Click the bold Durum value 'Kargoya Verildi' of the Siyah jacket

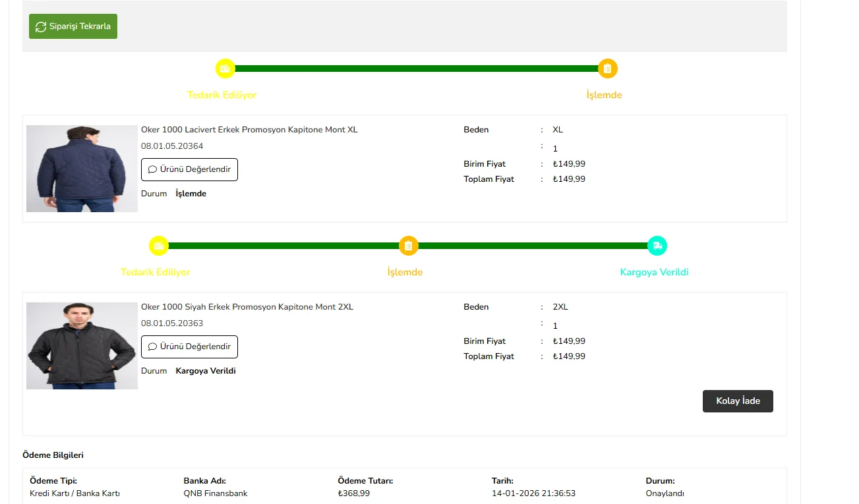tap(206, 371)
